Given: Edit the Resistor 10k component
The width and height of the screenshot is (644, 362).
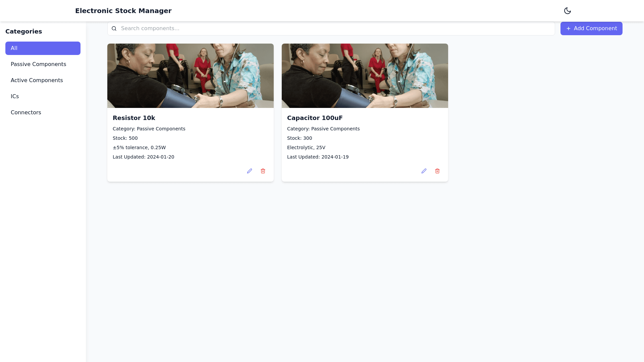Looking at the screenshot, I should 250,171.
